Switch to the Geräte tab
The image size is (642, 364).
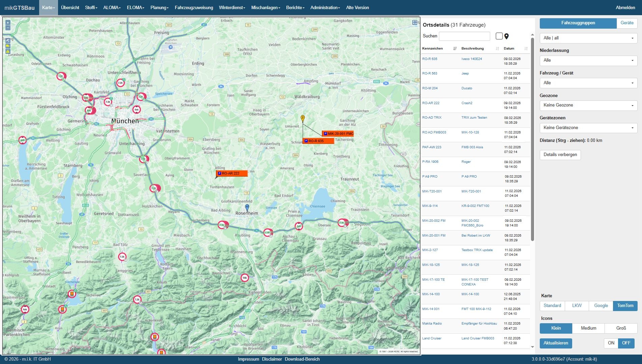click(x=627, y=23)
